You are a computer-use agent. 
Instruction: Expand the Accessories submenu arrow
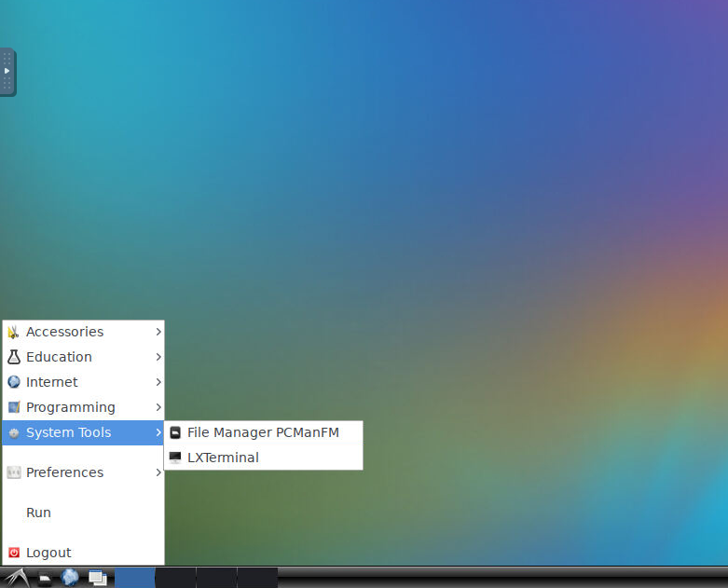pos(158,332)
